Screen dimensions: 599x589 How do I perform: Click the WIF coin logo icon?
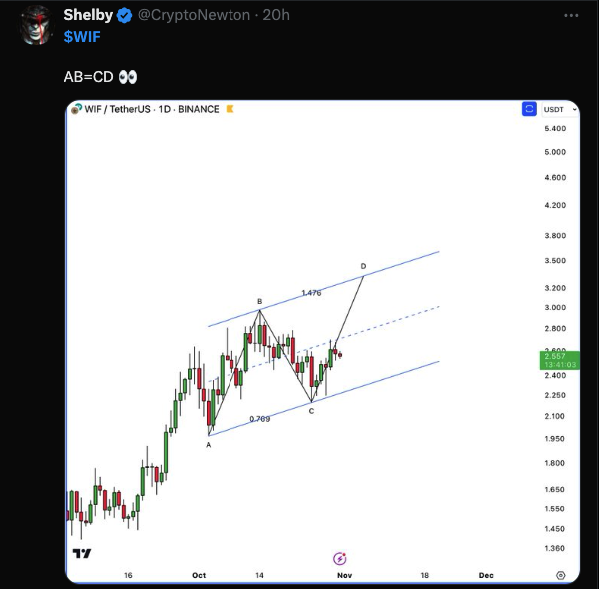click(76, 109)
